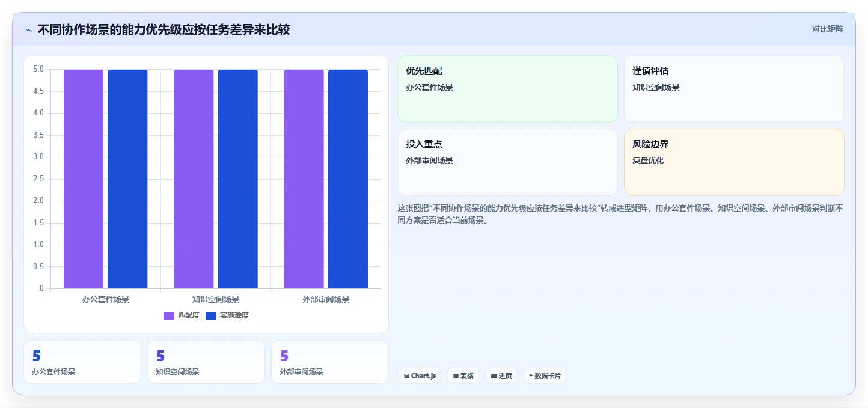Viewport: 868px width, 408px height.
Task: Select the 进度 chip
Action: pos(501,376)
